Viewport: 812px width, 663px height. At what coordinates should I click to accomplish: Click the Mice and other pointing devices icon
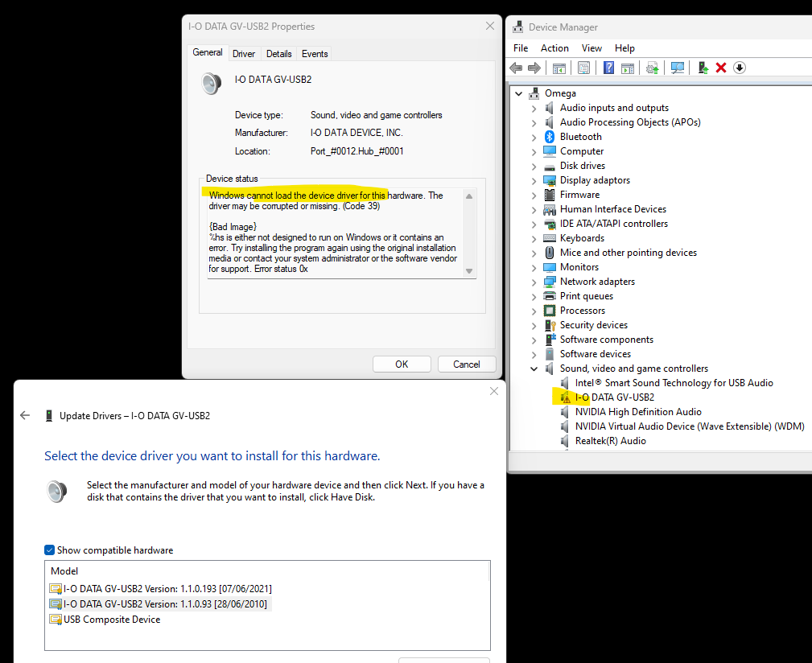(550, 253)
